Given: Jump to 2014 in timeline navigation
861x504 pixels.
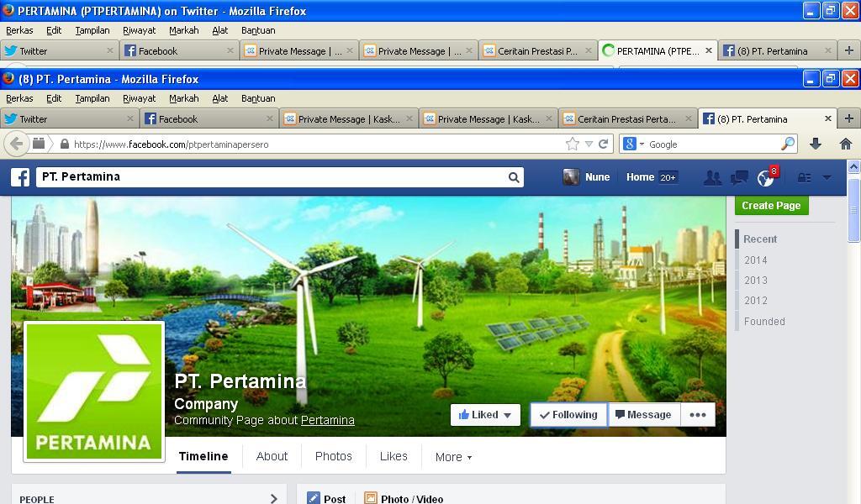Looking at the screenshot, I should (756, 260).
